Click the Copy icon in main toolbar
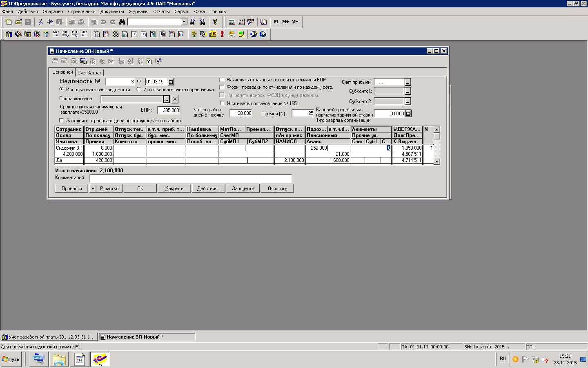 (50, 22)
